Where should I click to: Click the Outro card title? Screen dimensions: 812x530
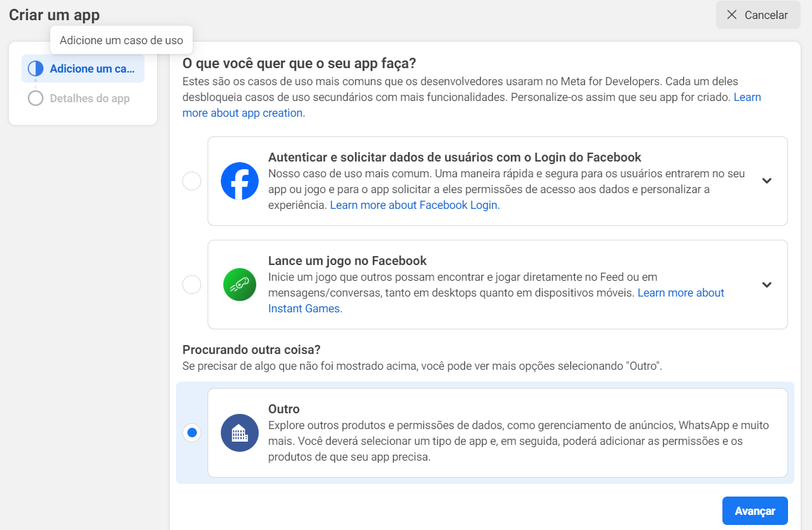pyautogui.click(x=284, y=409)
